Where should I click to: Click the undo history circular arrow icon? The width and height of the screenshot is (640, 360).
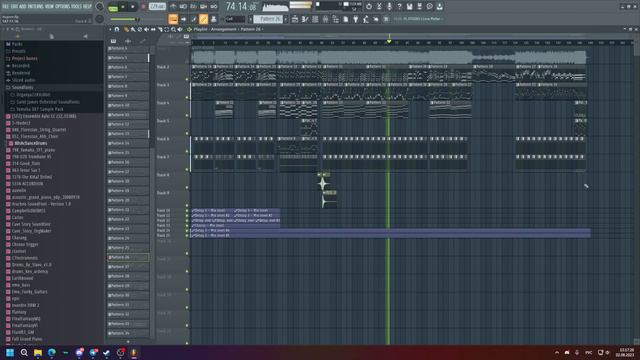[369, 7]
